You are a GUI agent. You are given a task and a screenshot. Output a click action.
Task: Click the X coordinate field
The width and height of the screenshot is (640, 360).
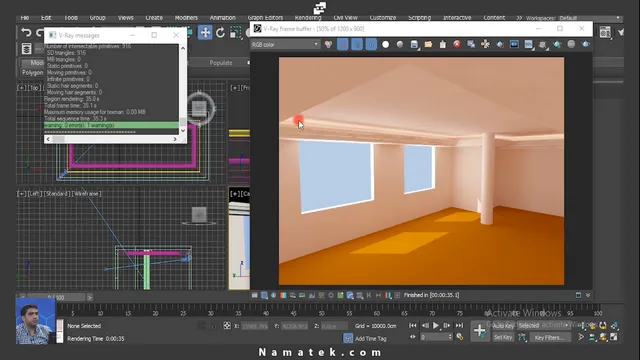254,326
